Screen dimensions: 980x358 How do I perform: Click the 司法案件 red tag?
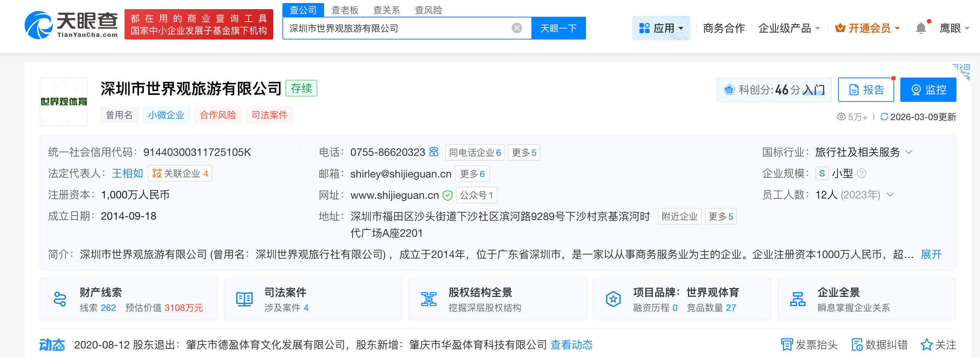pyautogui.click(x=269, y=115)
